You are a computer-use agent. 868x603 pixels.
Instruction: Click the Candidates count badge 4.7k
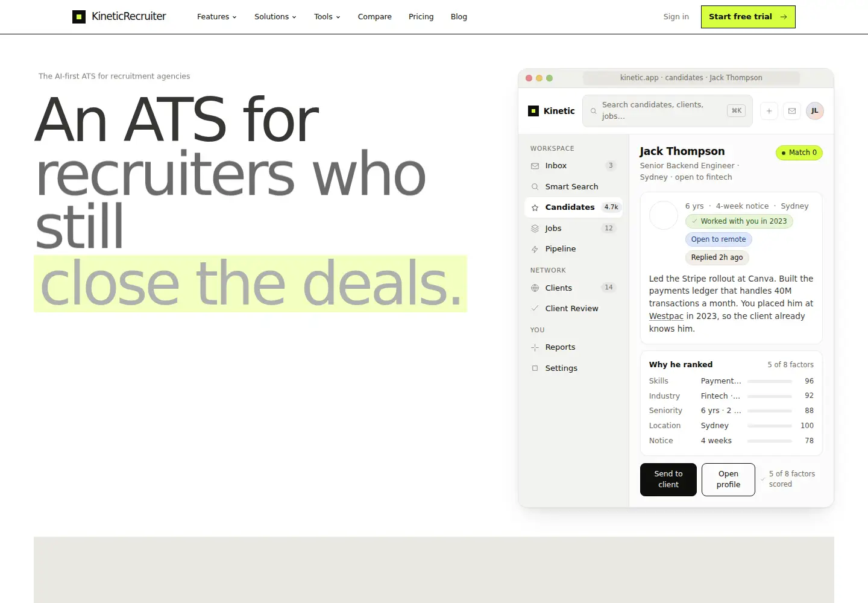(x=611, y=207)
